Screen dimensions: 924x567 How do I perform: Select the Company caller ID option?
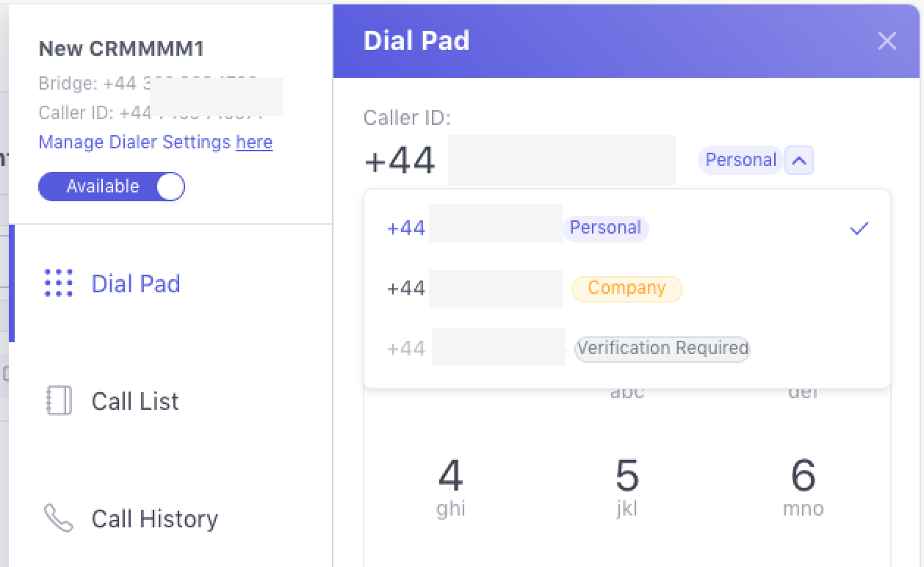pos(514,289)
